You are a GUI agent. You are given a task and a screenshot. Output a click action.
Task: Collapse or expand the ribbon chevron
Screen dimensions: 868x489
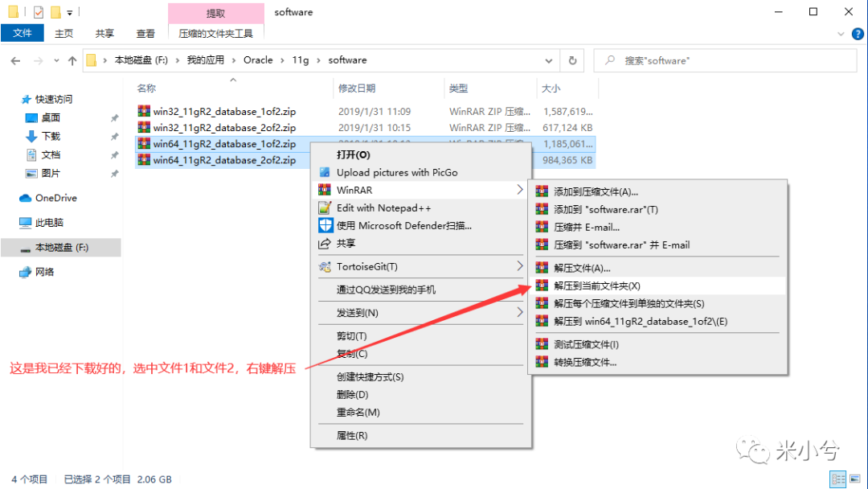coord(841,34)
